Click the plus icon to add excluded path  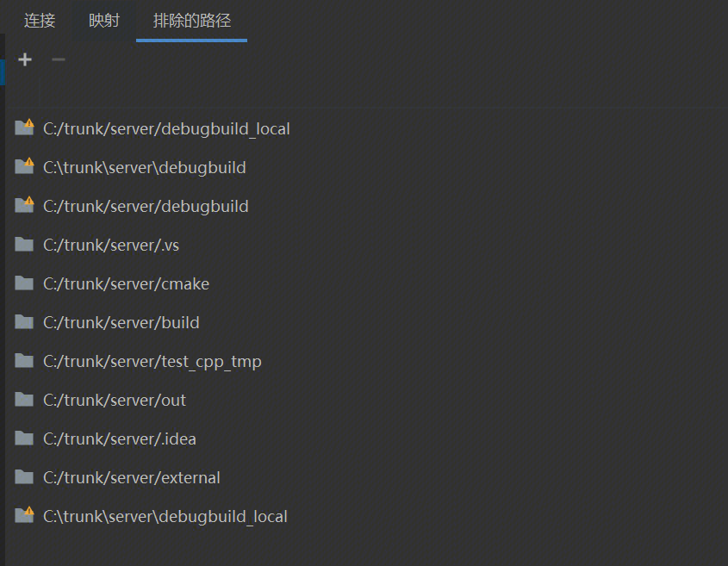click(25, 59)
